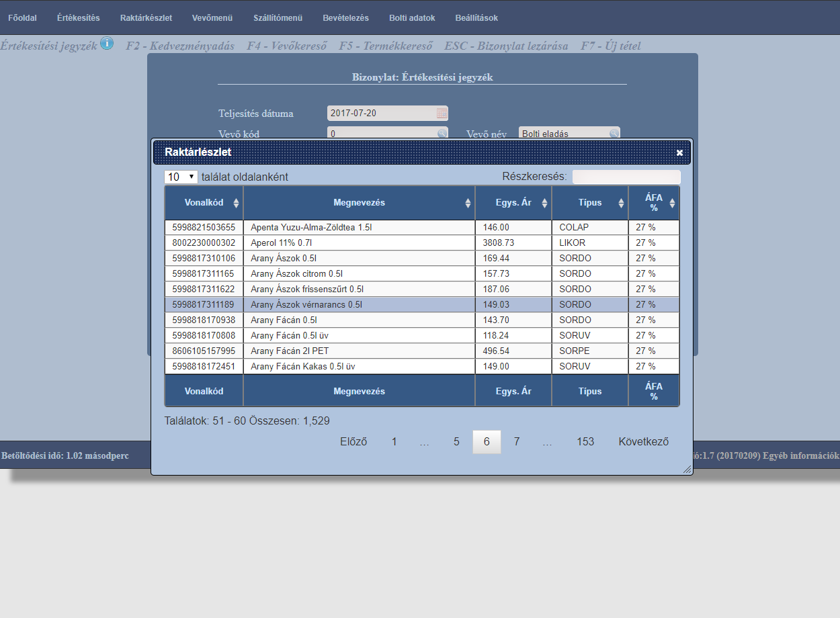Sort by Egys. Ár column arrows
Screen dimensions: 840x618
pos(544,203)
